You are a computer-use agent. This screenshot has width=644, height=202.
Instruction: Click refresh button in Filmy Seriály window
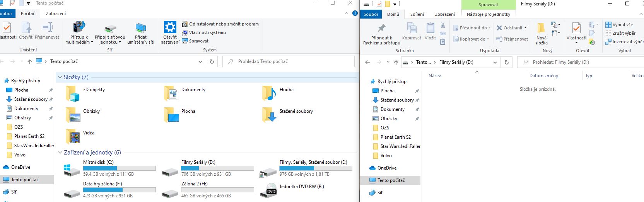tap(506, 62)
